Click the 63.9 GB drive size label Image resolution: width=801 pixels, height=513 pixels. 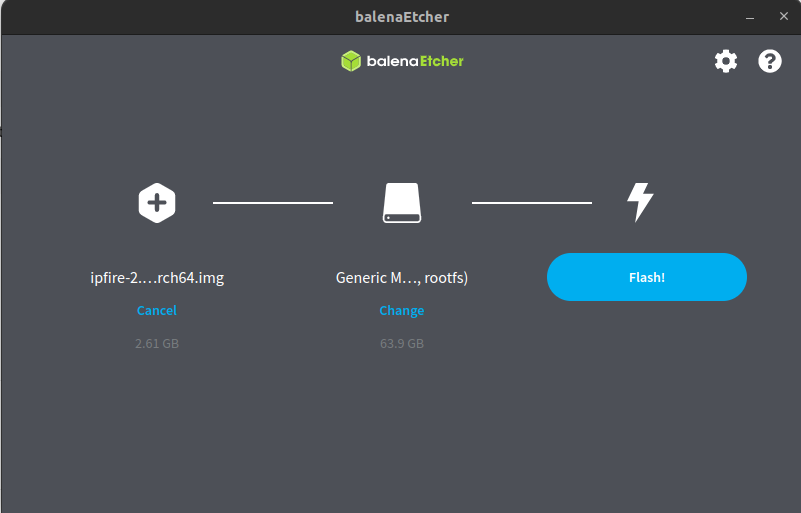click(402, 344)
